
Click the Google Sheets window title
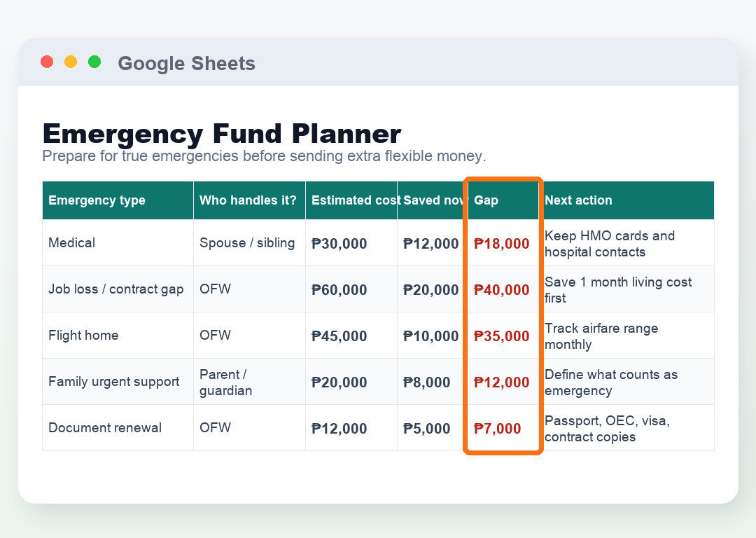click(187, 63)
